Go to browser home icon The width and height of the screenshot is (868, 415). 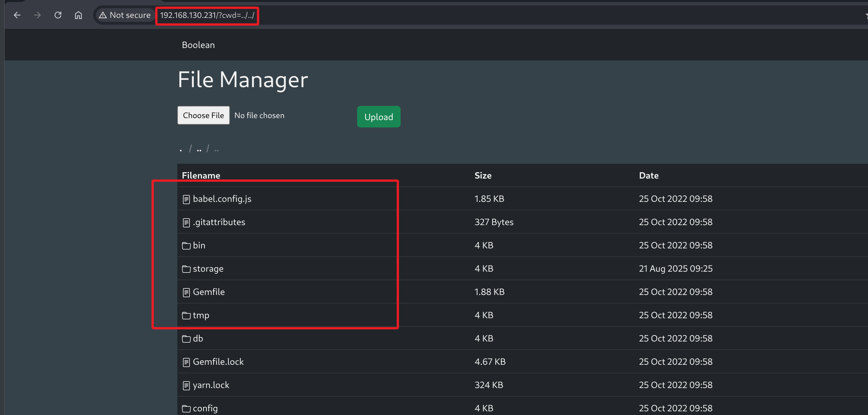[x=78, y=15]
